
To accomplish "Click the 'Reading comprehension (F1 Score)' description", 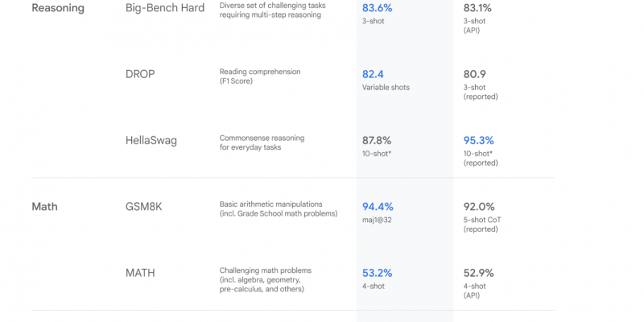I will click(260, 76).
